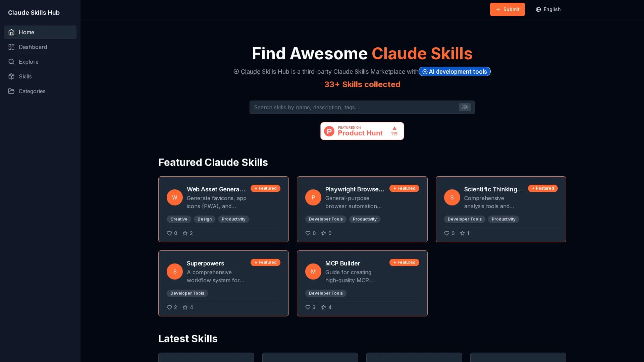
Task: Click the globe icon beside English
Action: tap(538, 9)
